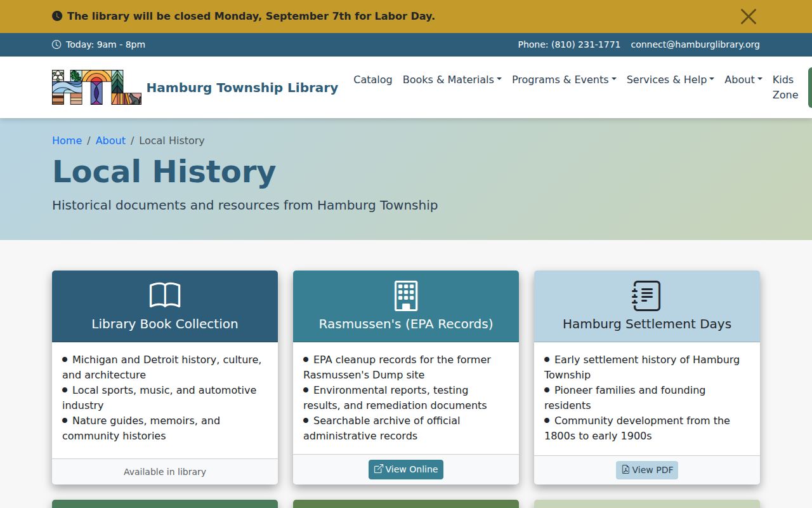Click the journal icon on Hamburg Settlement Days
The image size is (812, 508).
tap(646, 295)
